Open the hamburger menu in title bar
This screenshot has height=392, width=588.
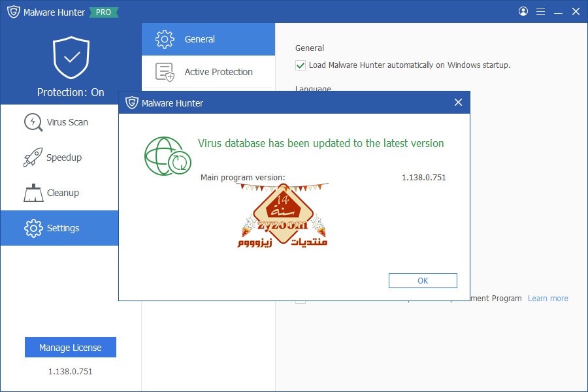tap(540, 12)
